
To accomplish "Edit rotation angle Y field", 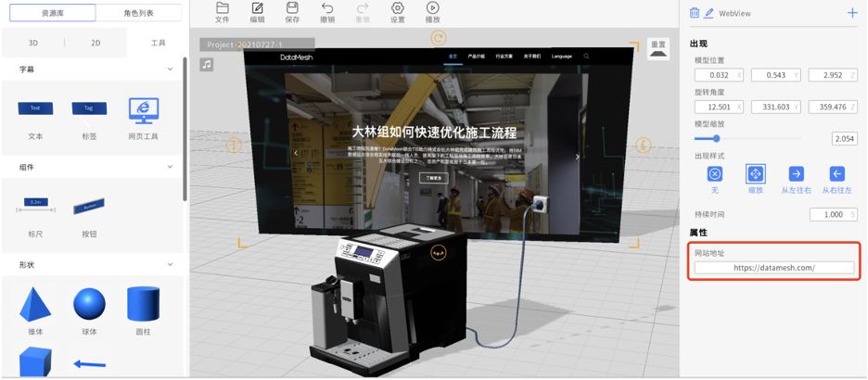I will pos(776,107).
